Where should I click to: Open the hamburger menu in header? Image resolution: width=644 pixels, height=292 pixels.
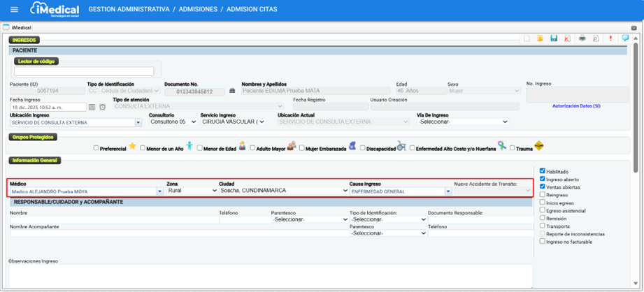pyautogui.click(x=13, y=10)
